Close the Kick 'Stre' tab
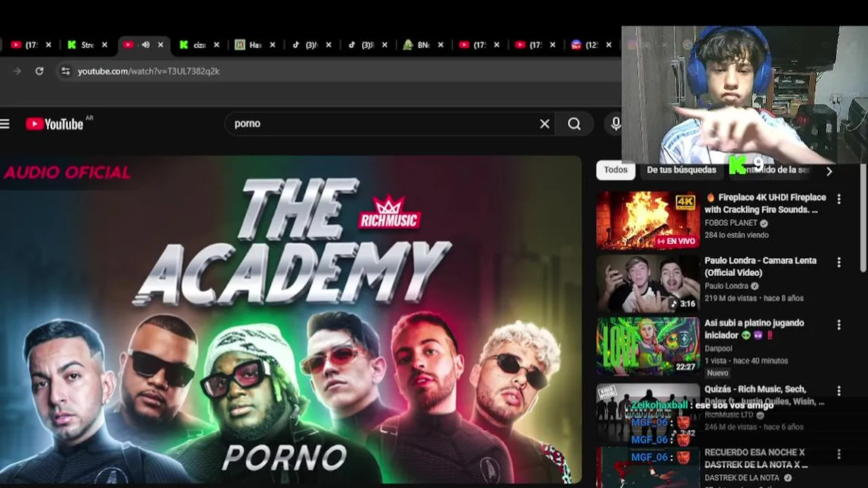Image resolution: width=868 pixels, height=488 pixels. click(104, 45)
